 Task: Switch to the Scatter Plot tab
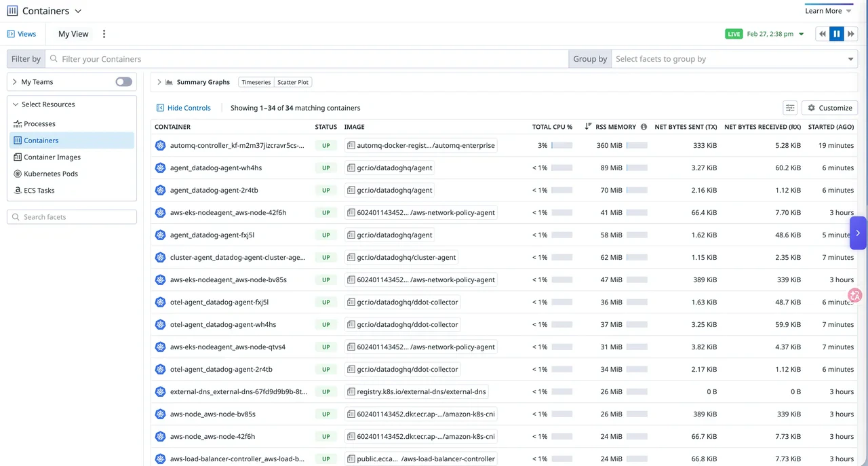coord(292,81)
